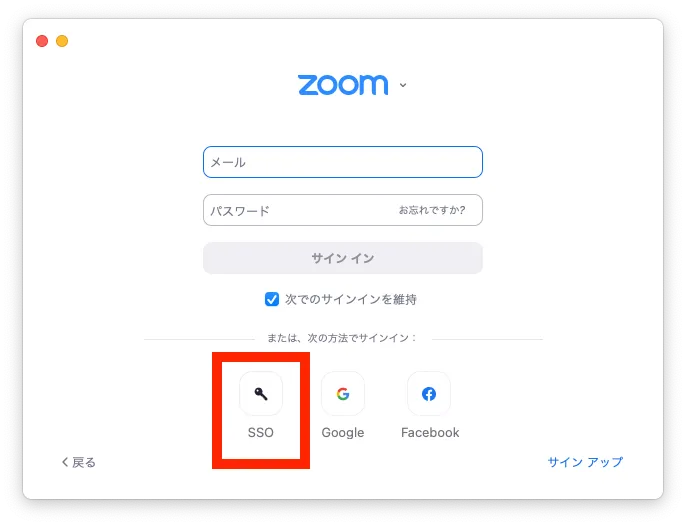This screenshot has width=686, height=526.
Task: Click the back chevron beside 戻る
Action: coord(65,462)
